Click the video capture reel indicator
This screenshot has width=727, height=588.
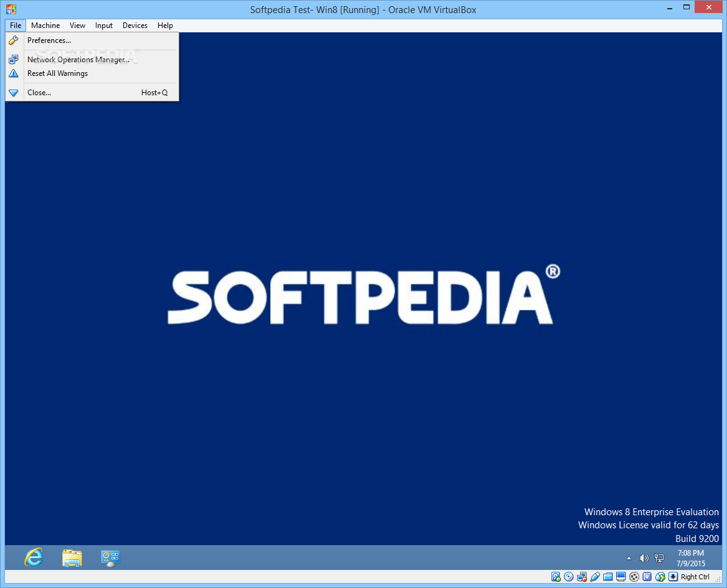tap(634, 577)
